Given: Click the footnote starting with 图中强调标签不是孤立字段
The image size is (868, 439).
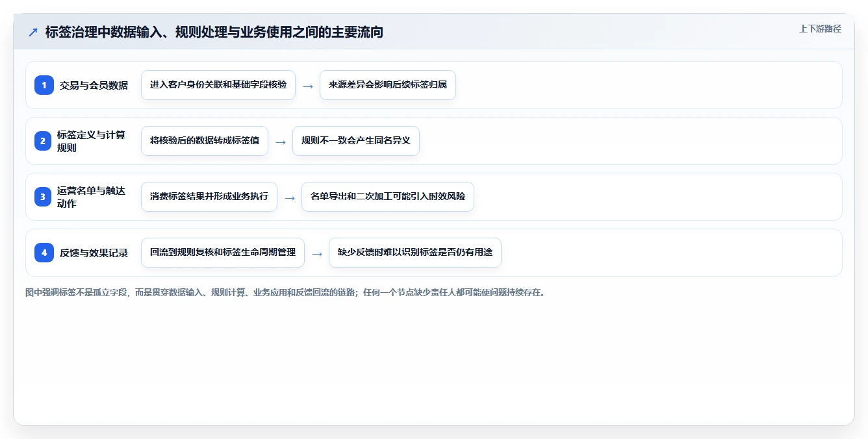Looking at the screenshot, I should 286,292.
